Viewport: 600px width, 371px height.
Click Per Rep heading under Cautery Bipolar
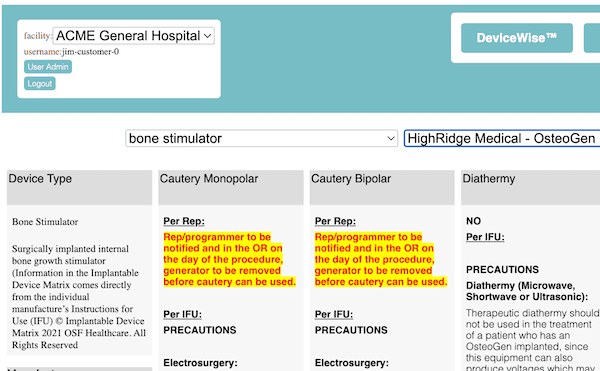[x=335, y=221]
